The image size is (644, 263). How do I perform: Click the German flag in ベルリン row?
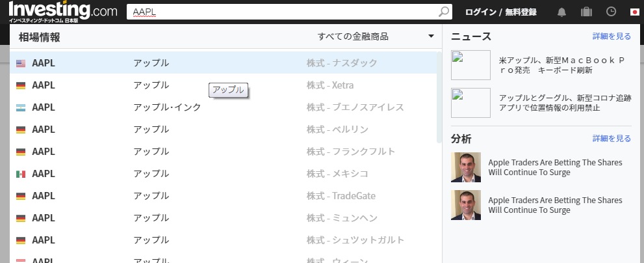click(21, 130)
